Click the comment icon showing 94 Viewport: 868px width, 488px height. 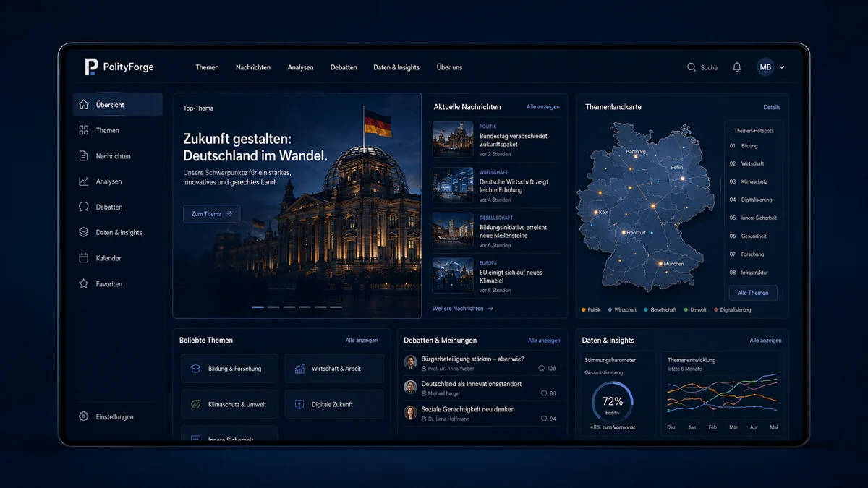click(x=543, y=419)
